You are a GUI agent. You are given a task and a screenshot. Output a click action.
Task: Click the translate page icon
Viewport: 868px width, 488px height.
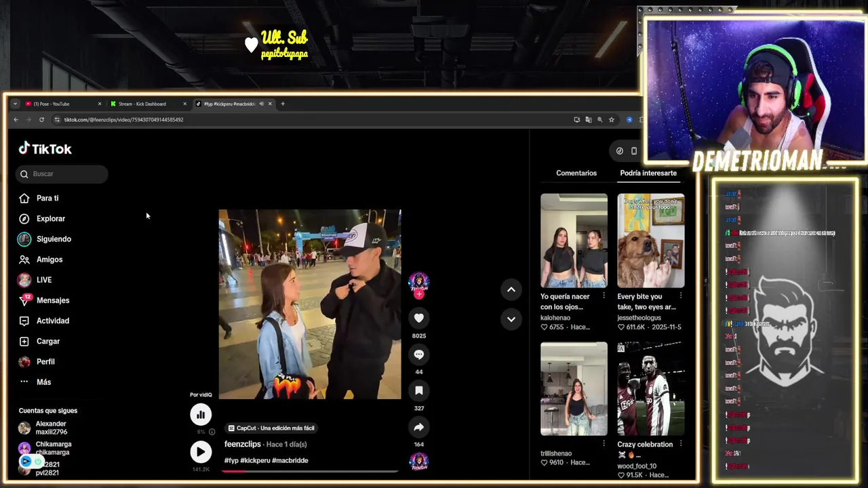588,120
